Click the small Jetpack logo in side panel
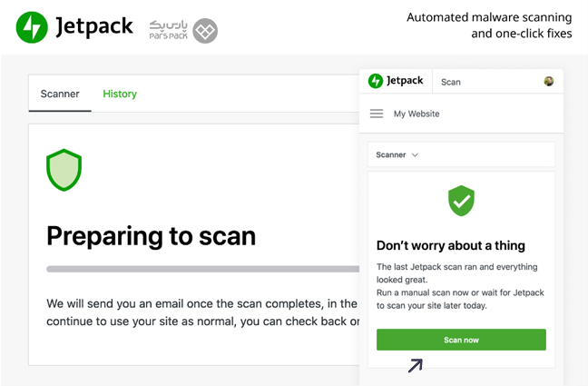The height and width of the screenshot is (386, 588). click(x=376, y=81)
